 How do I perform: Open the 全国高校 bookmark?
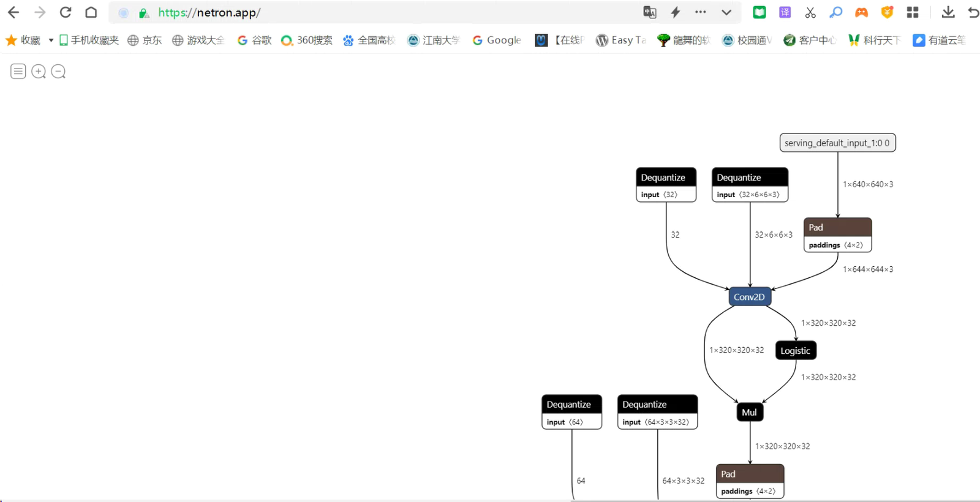[369, 40]
